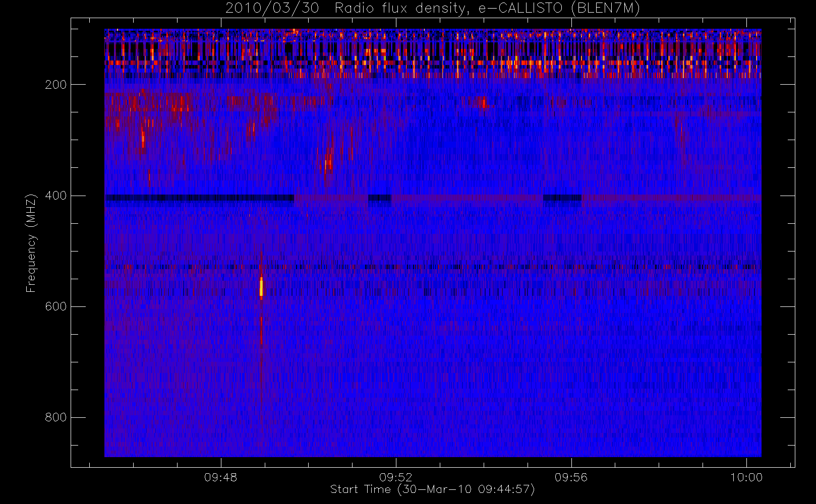Click the bright yellow burst near 570 MHz
This screenshot has width=816, height=504.
pos(261,287)
